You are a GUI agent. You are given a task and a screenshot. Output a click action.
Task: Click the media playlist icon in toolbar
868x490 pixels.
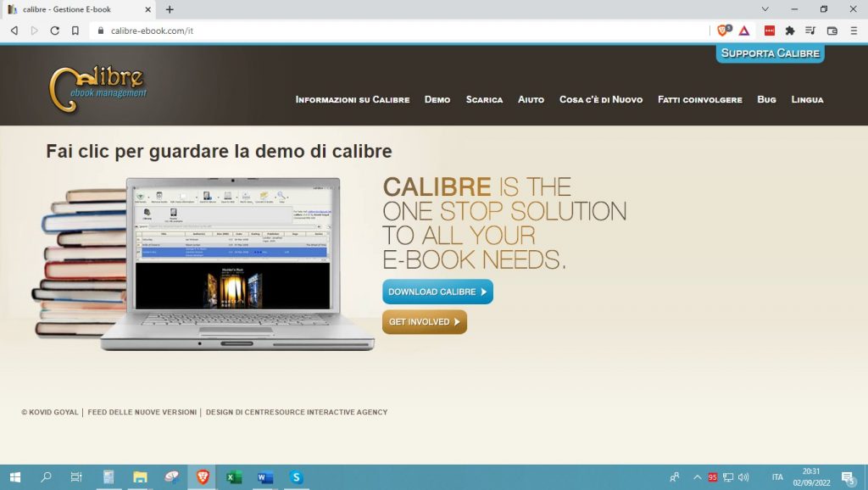tap(811, 29)
